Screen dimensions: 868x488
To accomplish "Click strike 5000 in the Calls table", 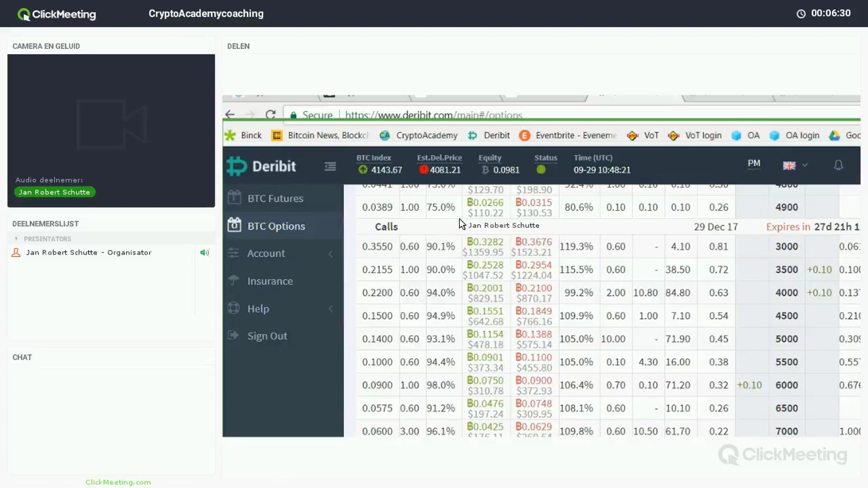I will click(x=787, y=339).
